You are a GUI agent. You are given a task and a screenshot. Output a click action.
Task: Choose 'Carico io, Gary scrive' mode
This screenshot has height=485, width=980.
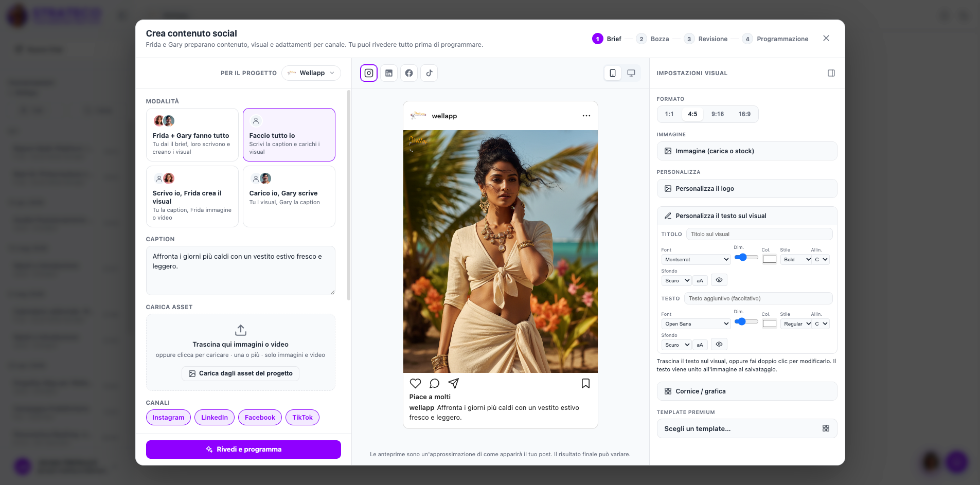[x=289, y=196]
